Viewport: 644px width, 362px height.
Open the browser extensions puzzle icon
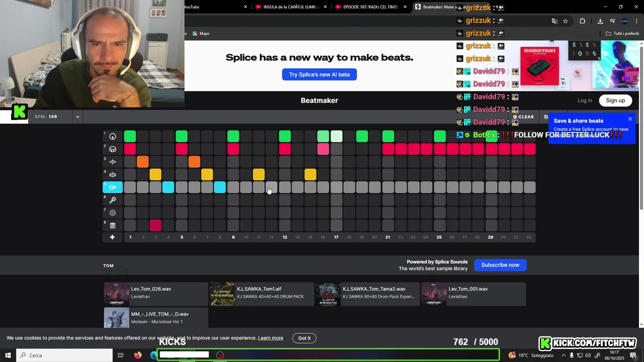pos(582,21)
